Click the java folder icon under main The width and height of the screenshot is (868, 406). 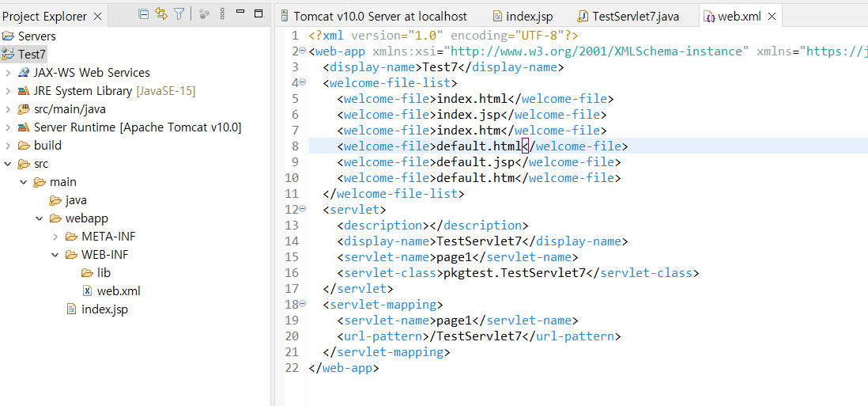[x=55, y=200]
